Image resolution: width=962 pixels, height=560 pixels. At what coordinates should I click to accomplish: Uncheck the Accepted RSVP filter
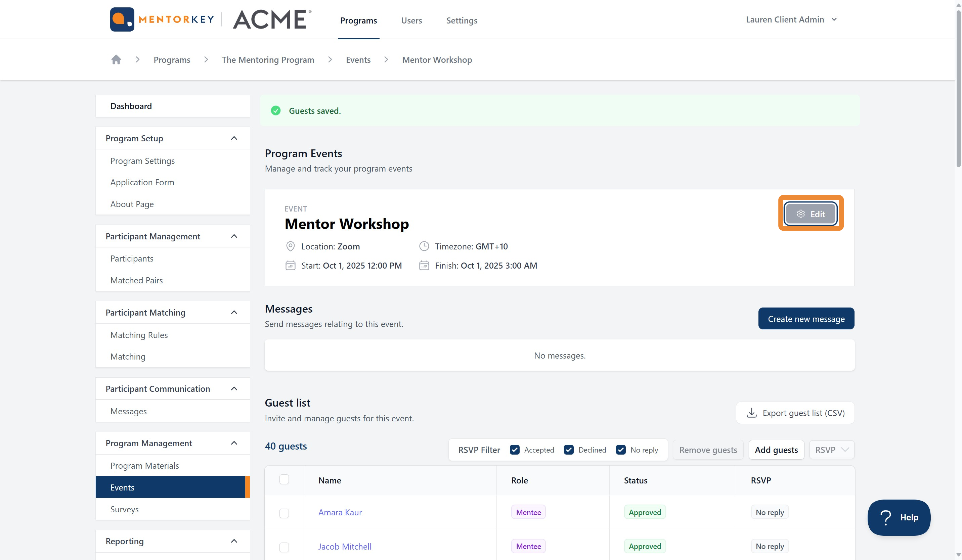pyautogui.click(x=515, y=450)
